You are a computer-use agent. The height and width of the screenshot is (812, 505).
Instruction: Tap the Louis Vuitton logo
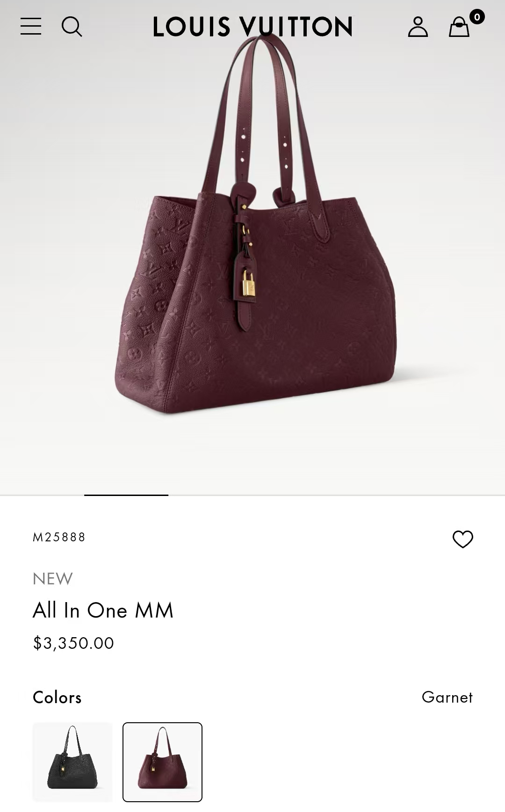click(x=252, y=27)
